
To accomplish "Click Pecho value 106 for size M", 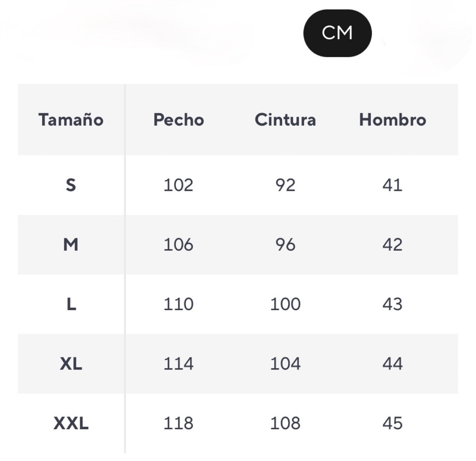I will point(178,245).
